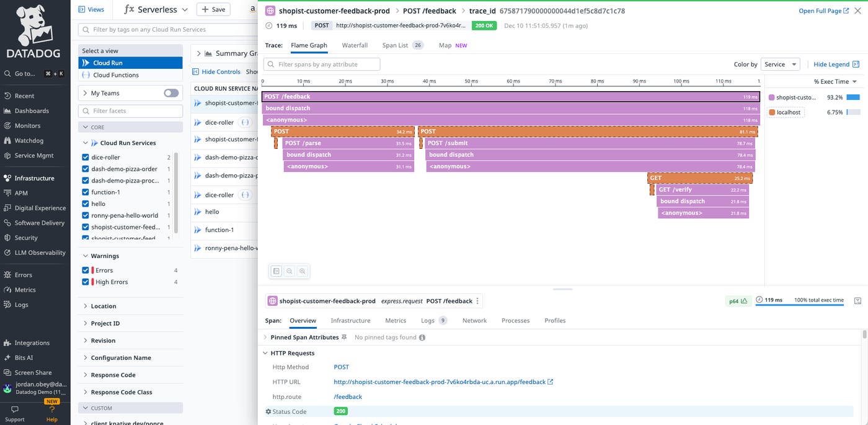Switch to the Waterfall trace tab
868x425 pixels.
click(355, 45)
